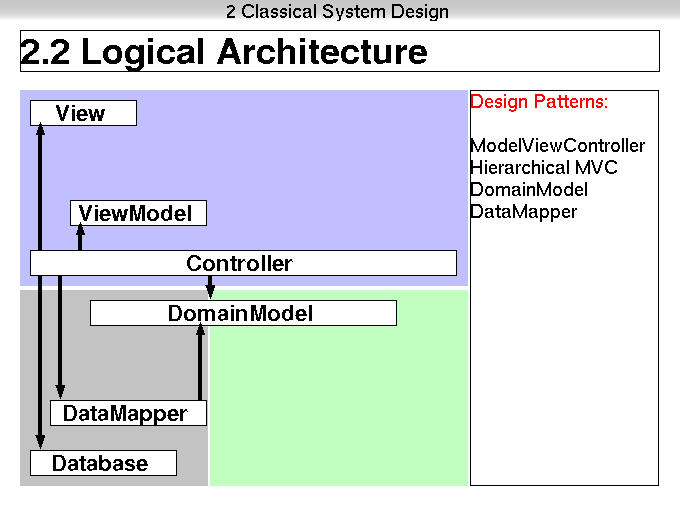Click the red 'Design Patterns:' heading

point(539,101)
